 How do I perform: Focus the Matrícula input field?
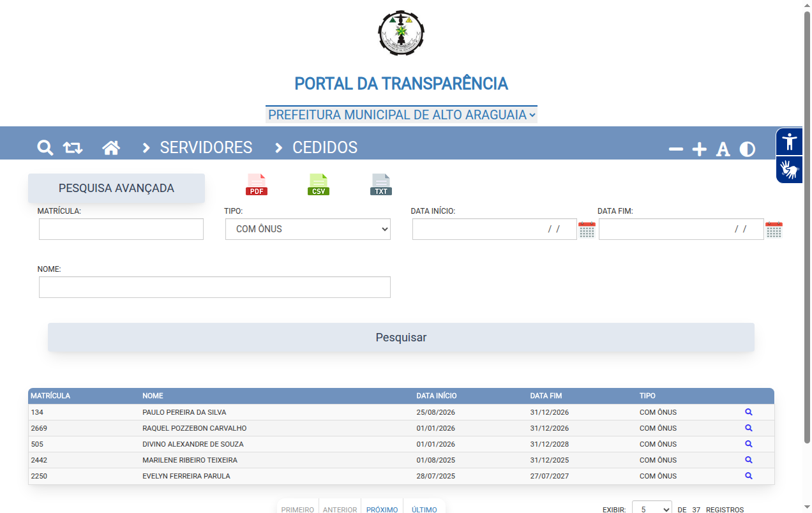[x=121, y=229]
